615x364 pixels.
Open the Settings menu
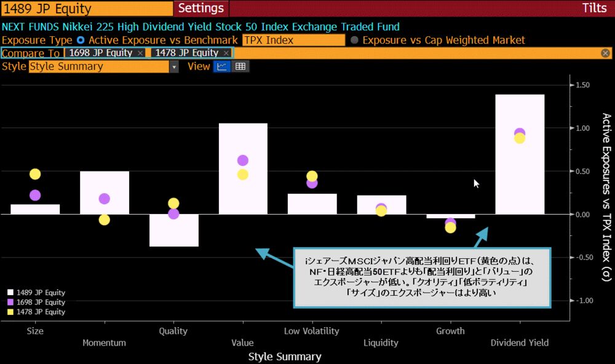201,8
